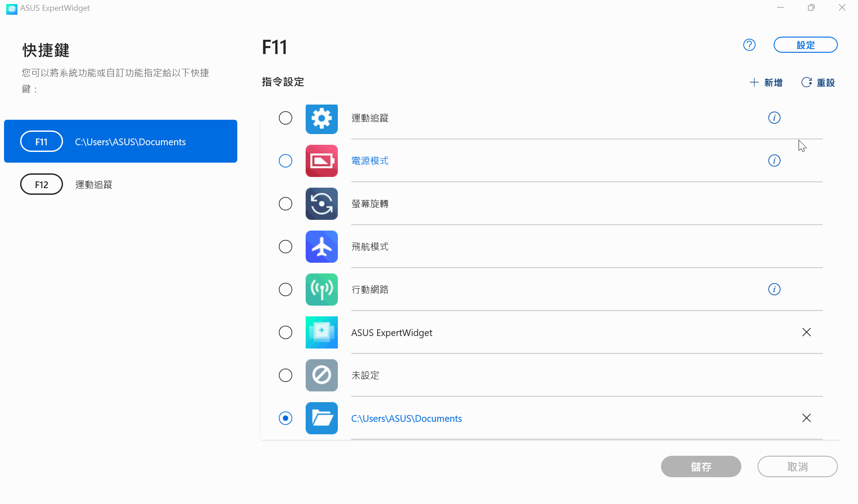This screenshot has width=858, height=504.
Task: Show info for 運動追蹤
Action: pyautogui.click(x=774, y=118)
